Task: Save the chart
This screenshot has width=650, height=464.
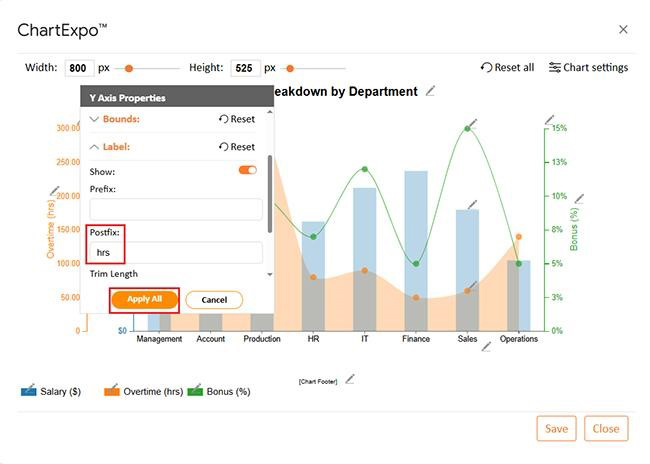Action: point(557,428)
